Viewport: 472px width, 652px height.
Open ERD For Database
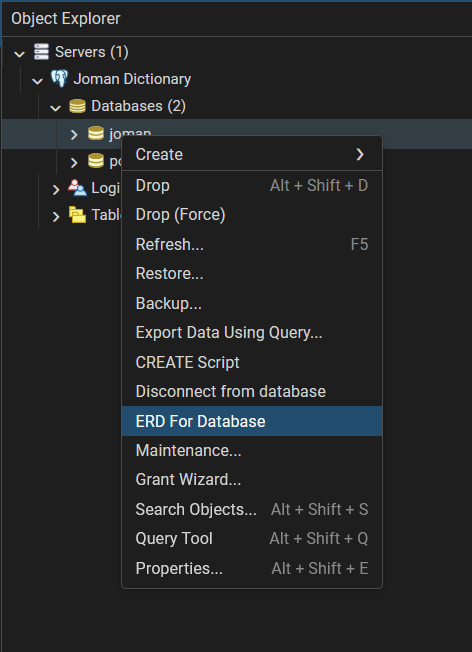[252, 421]
